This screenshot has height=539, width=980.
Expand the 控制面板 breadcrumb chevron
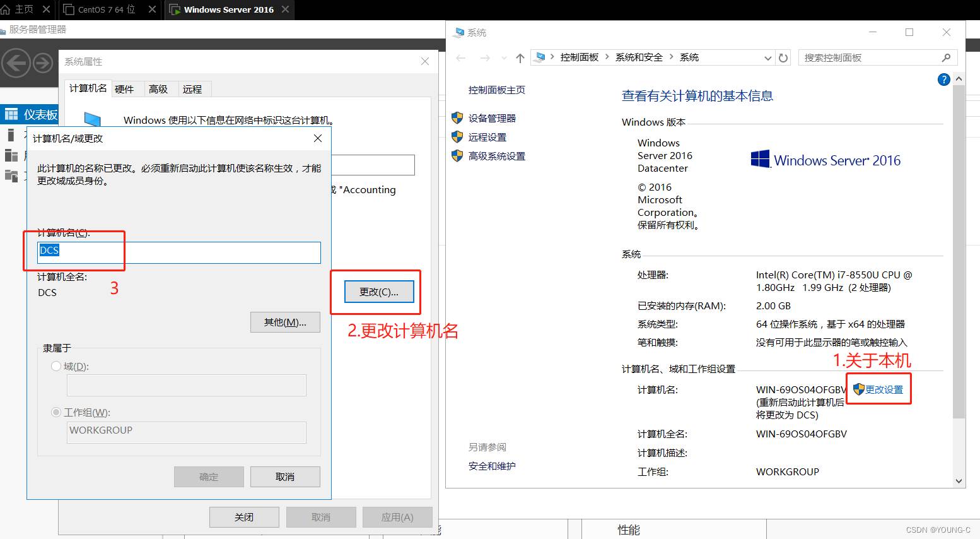607,57
